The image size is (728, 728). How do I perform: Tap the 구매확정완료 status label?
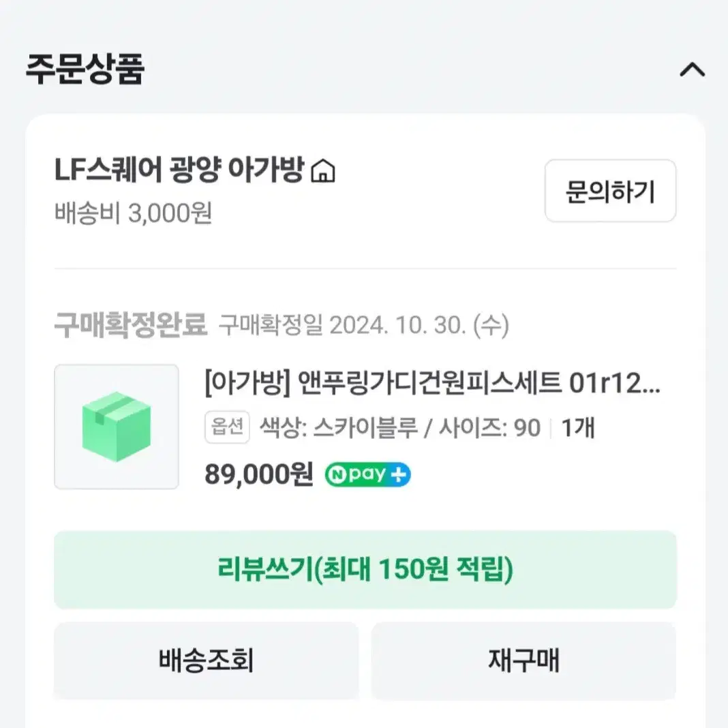(x=130, y=324)
